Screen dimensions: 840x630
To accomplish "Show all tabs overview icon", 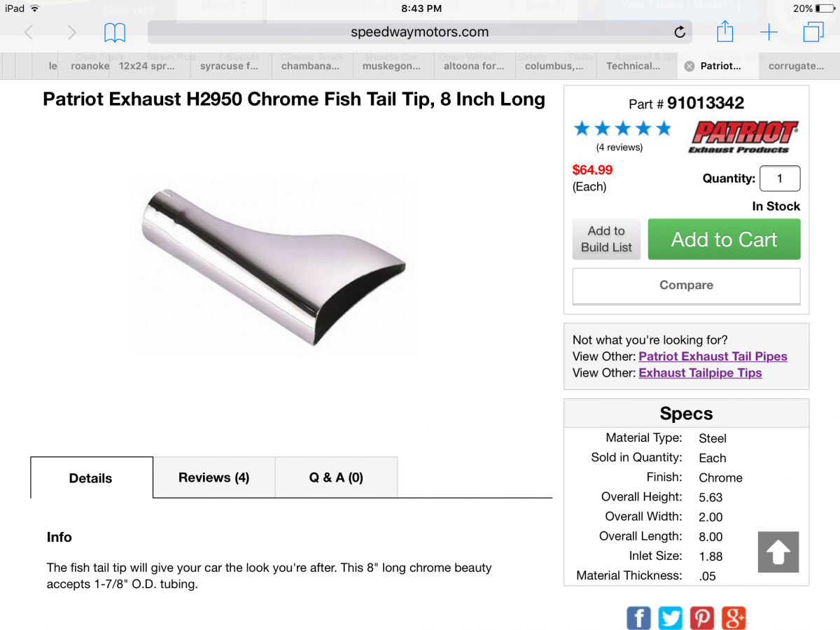I will coord(813,32).
